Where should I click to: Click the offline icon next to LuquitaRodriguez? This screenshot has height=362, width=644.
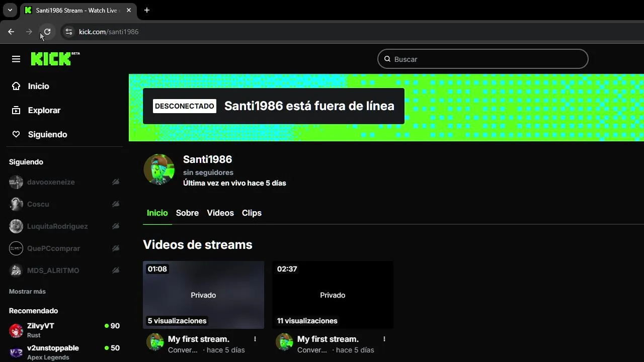click(116, 226)
